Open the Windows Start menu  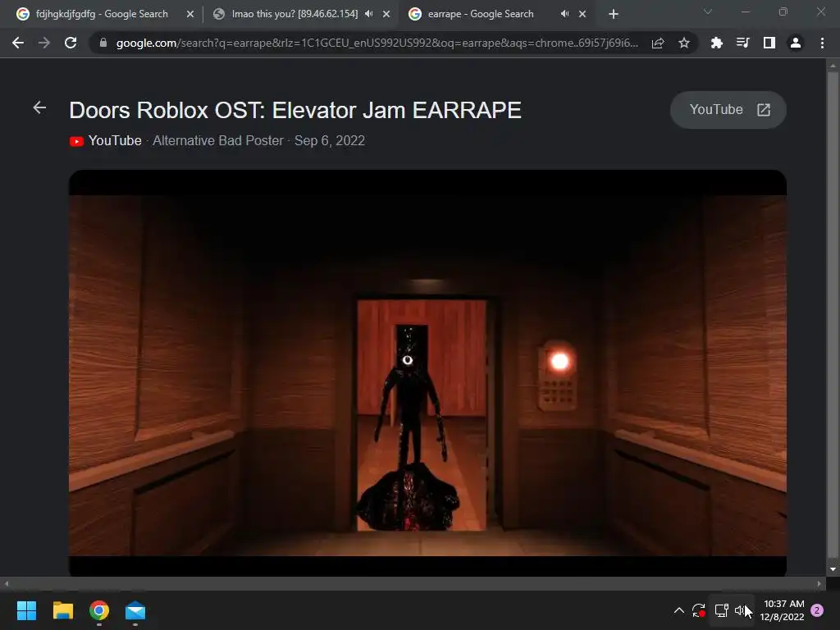(x=26, y=610)
